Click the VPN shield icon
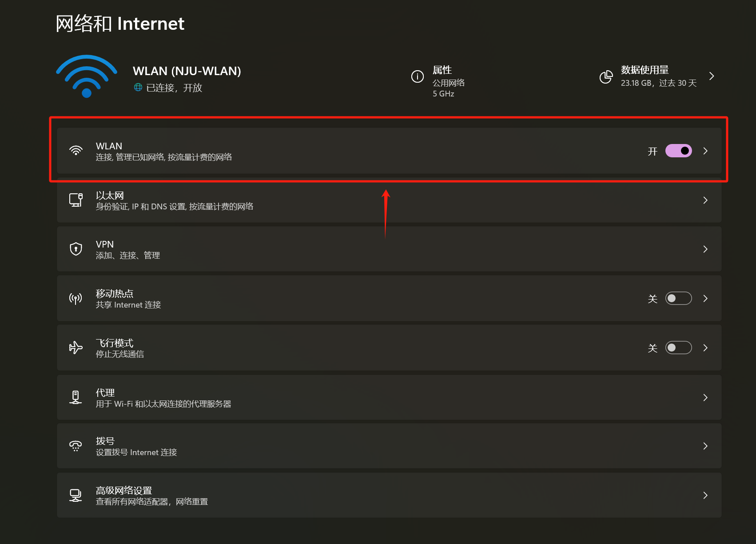Image resolution: width=756 pixels, height=544 pixels. point(76,249)
